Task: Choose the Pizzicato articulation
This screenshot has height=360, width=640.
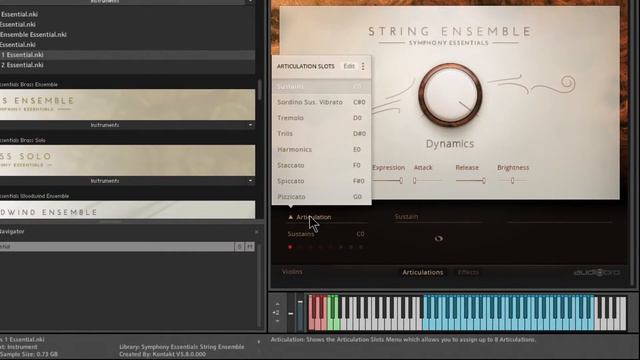Action: click(x=322, y=197)
